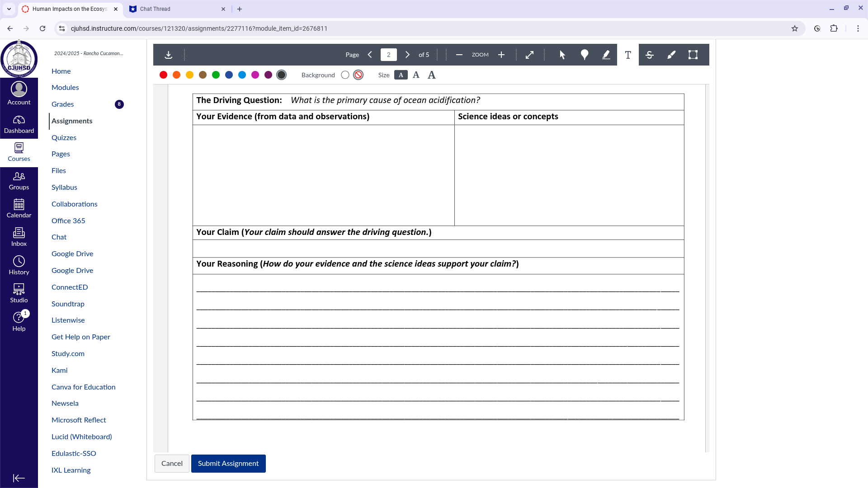
Task: Pick the Strikethrough annotation tool
Action: pyautogui.click(x=650, y=55)
